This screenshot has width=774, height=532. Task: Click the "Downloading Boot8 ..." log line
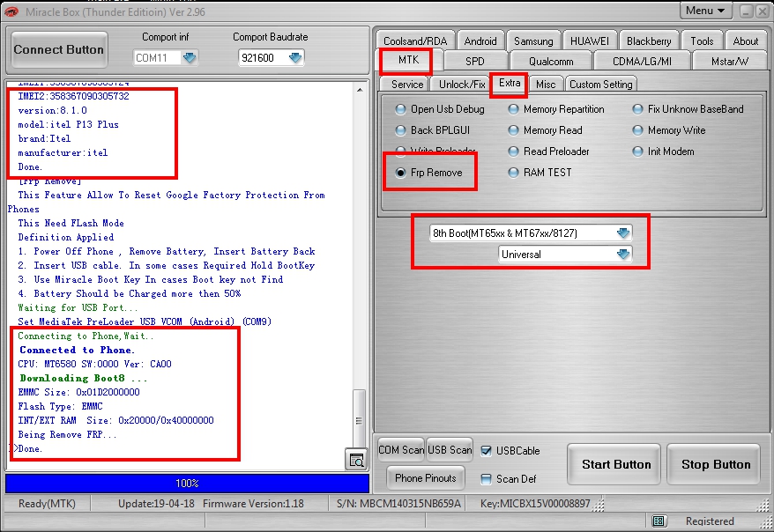[84, 378]
